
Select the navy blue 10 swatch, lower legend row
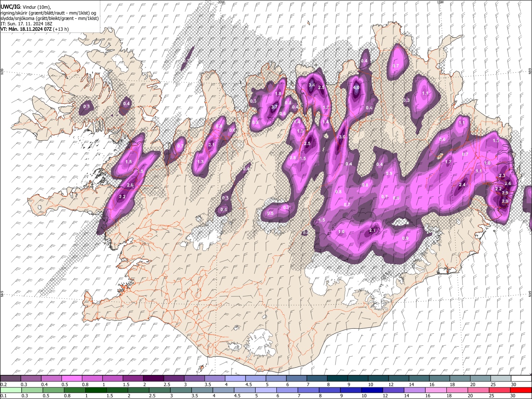click(372, 390)
